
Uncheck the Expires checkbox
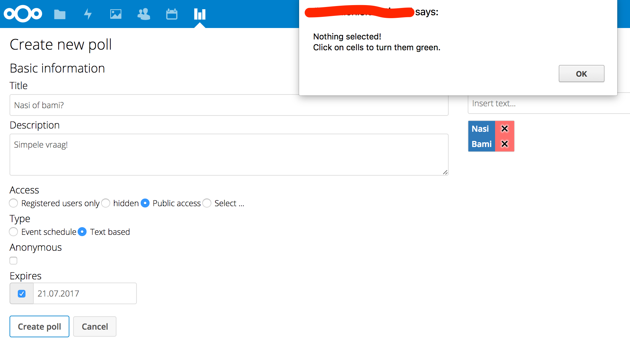(22, 293)
